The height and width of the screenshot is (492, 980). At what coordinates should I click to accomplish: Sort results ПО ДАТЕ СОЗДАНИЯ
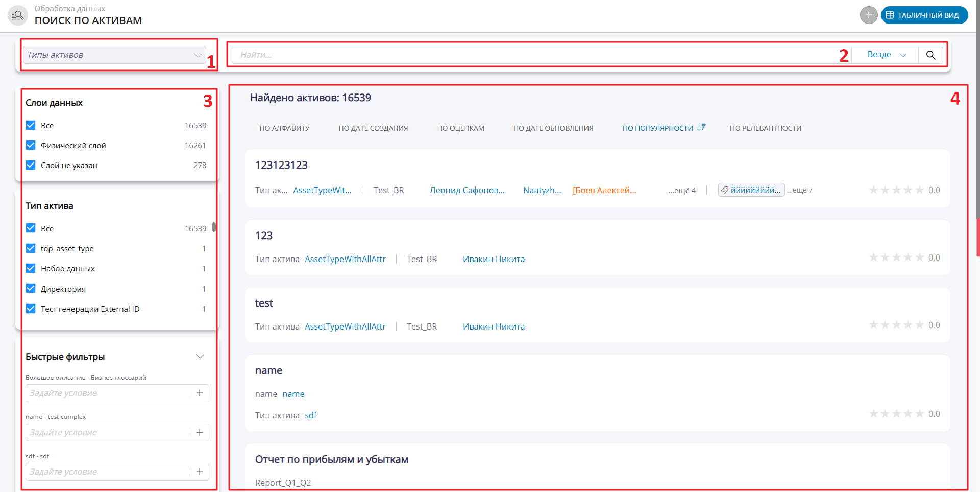point(373,128)
